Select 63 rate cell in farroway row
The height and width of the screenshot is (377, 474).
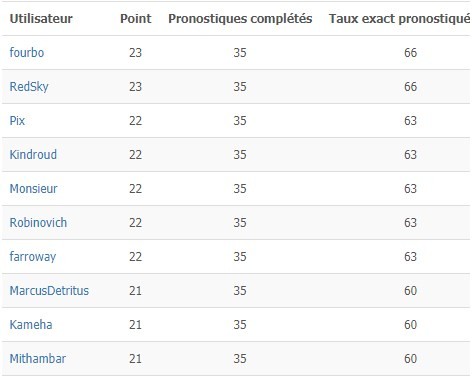(x=410, y=257)
